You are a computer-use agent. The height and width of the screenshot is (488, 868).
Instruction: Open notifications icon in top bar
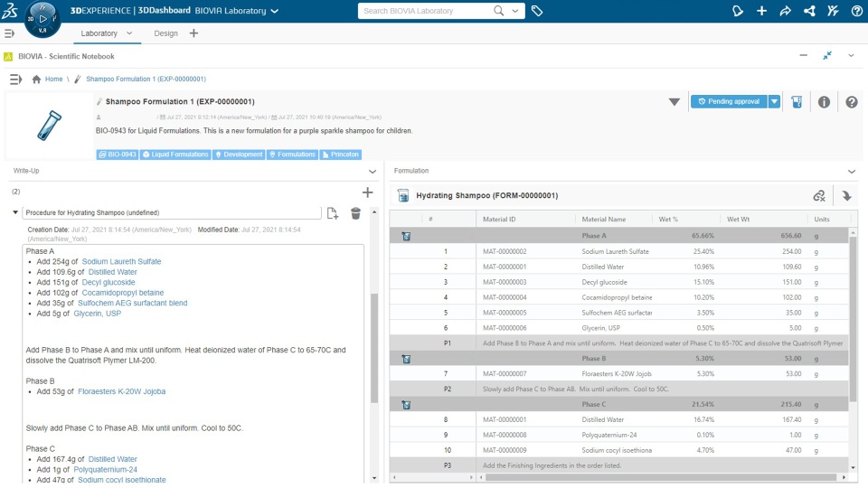(x=738, y=11)
